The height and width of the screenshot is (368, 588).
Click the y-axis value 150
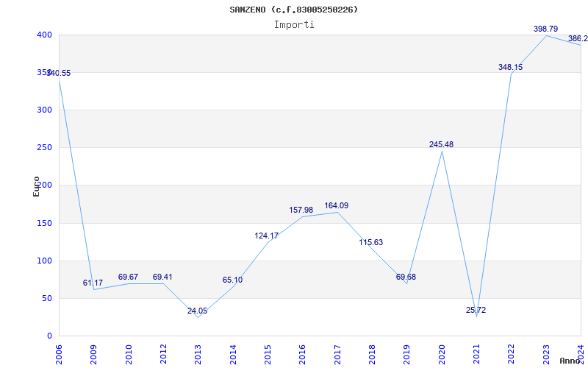(x=44, y=224)
